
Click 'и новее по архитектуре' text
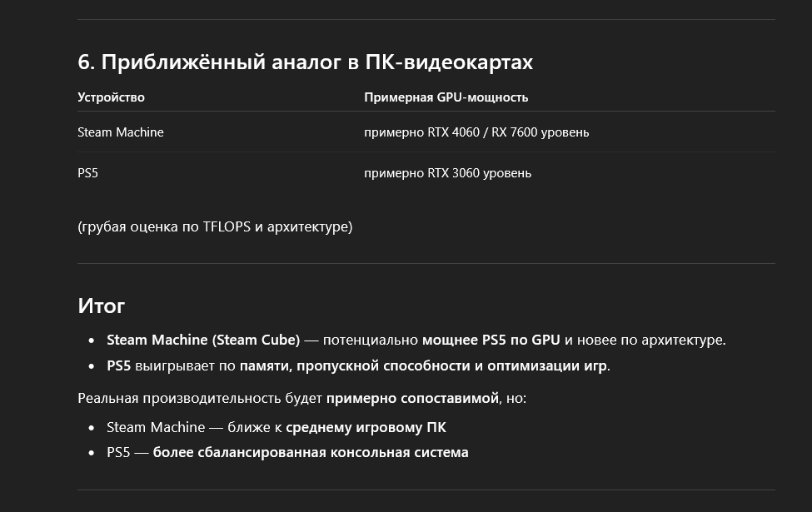point(645,341)
